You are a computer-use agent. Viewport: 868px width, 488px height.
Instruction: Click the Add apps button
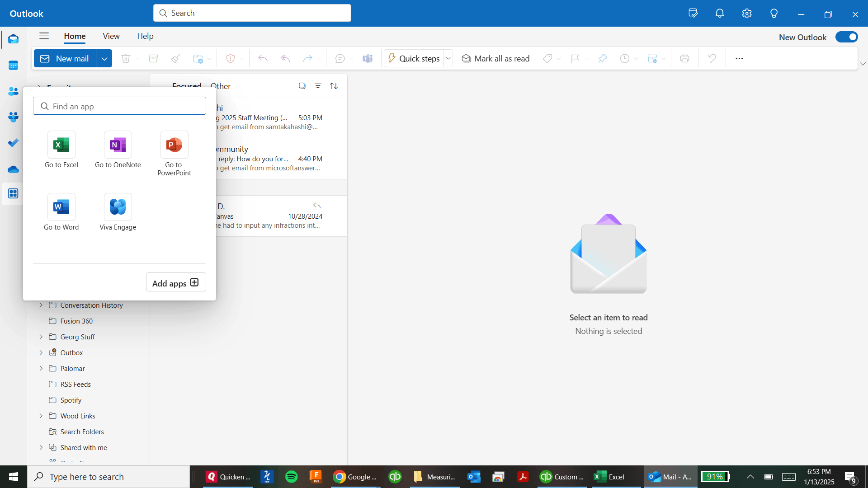(176, 282)
